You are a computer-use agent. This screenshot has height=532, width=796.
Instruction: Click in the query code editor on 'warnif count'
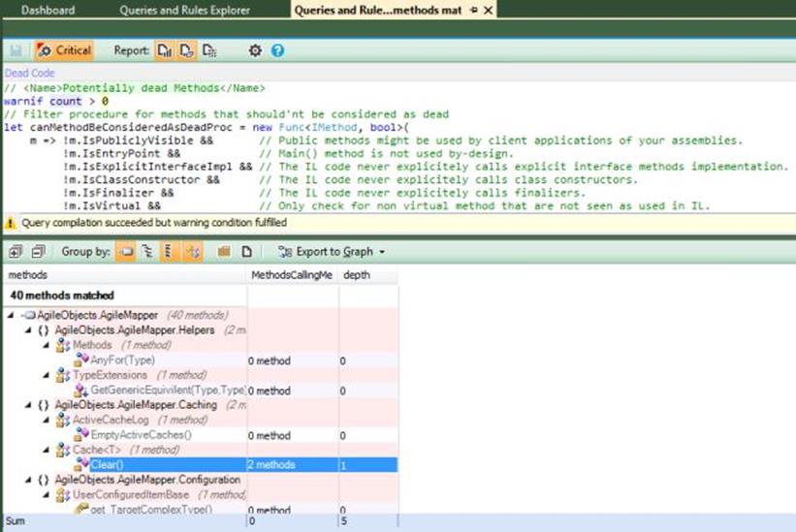(43, 101)
